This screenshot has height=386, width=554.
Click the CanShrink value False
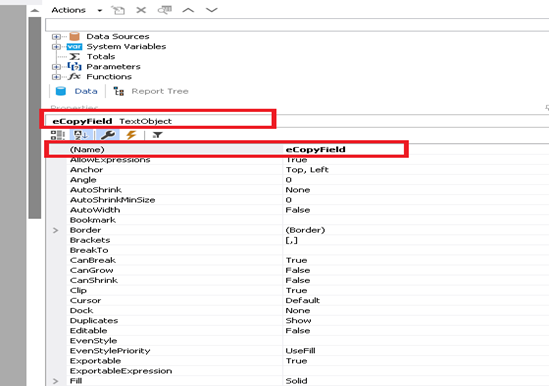coord(298,280)
